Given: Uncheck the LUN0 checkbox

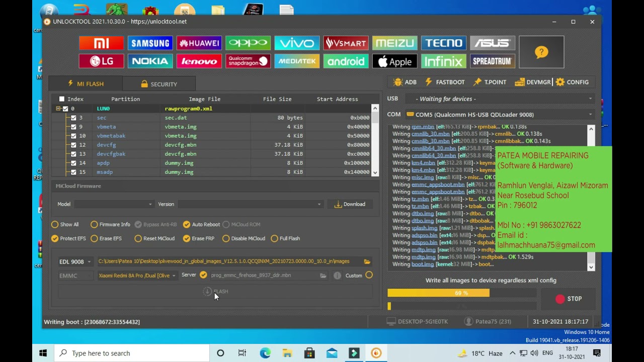Looking at the screenshot, I should coord(65,109).
